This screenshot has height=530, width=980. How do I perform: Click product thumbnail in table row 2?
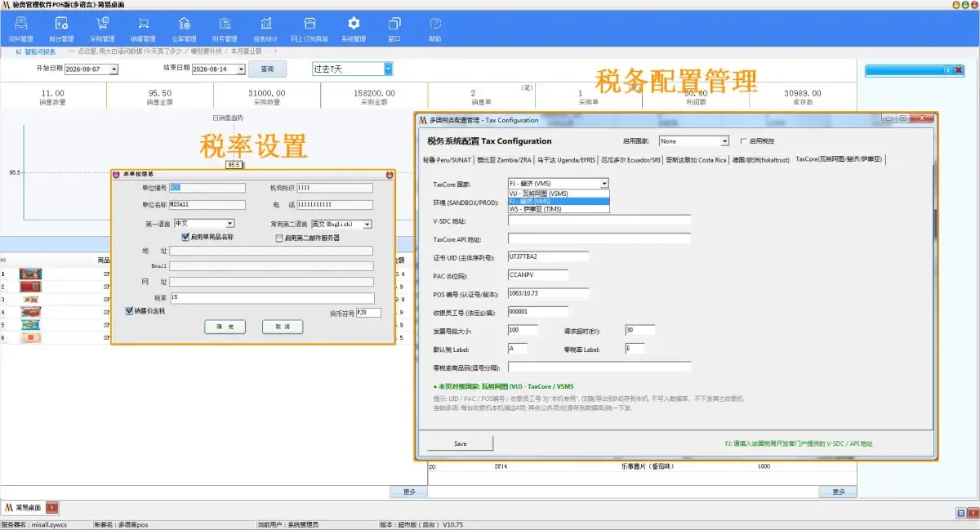(x=30, y=287)
